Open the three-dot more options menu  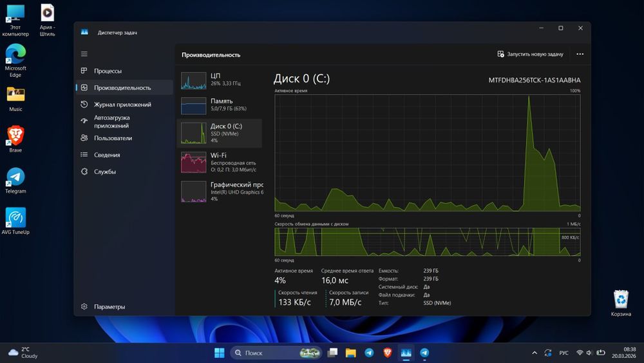click(580, 54)
